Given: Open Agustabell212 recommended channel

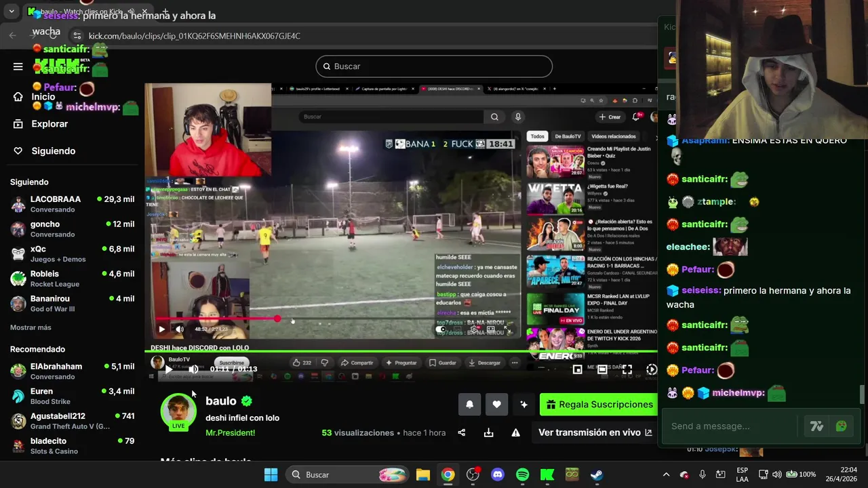Looking at the screenshot, I should 72,421.
